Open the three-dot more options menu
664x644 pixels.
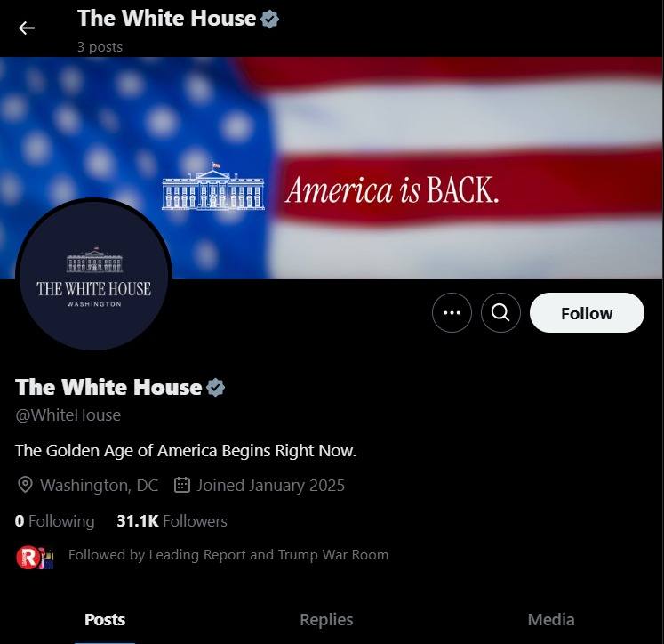(452, 313)
